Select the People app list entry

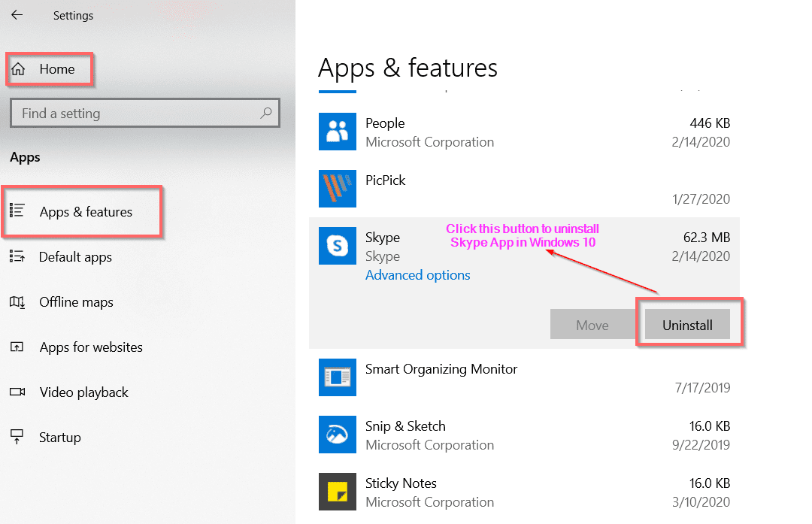tap(526, 132)
